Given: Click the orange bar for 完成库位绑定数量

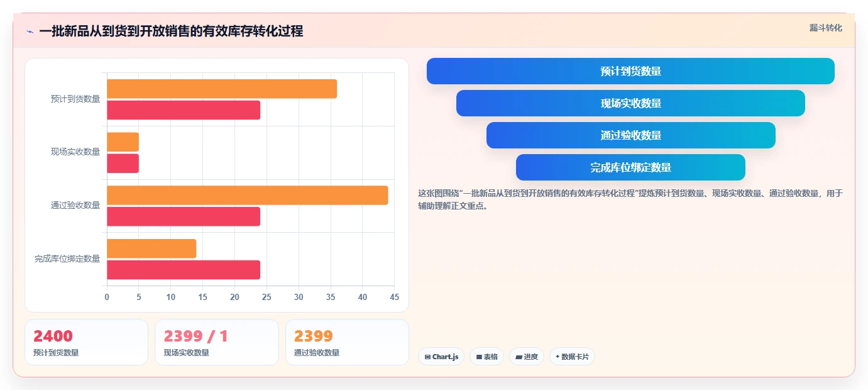Looking at the screenshot, I should [x=151, y=248].
